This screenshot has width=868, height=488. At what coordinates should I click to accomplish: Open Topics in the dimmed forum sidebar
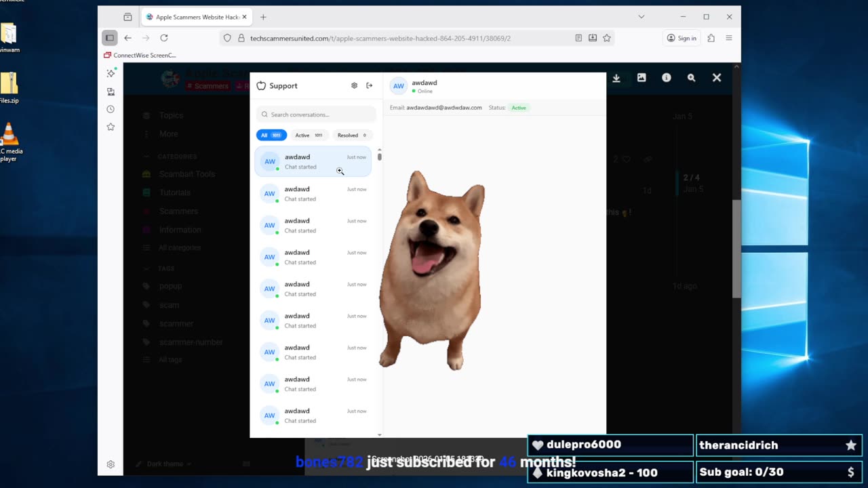(171, 116)
